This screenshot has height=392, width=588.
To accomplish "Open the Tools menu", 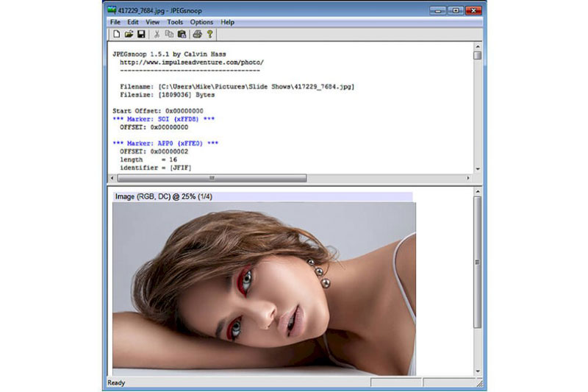I will pyautogui.click(x=175, y=22).
